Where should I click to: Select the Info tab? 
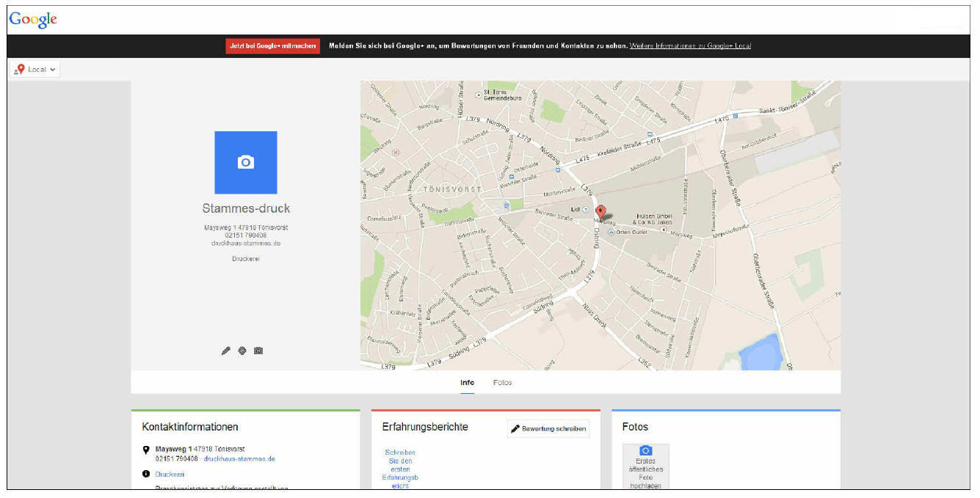pyautogui.click(x=467, y=383)
